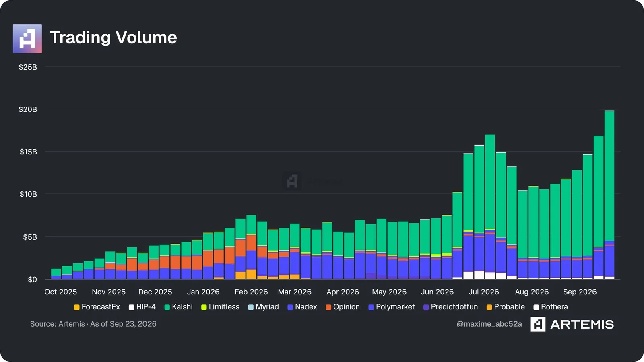Click the $0 y-axis label
The image size is (644, 362).
coord(32,280)
